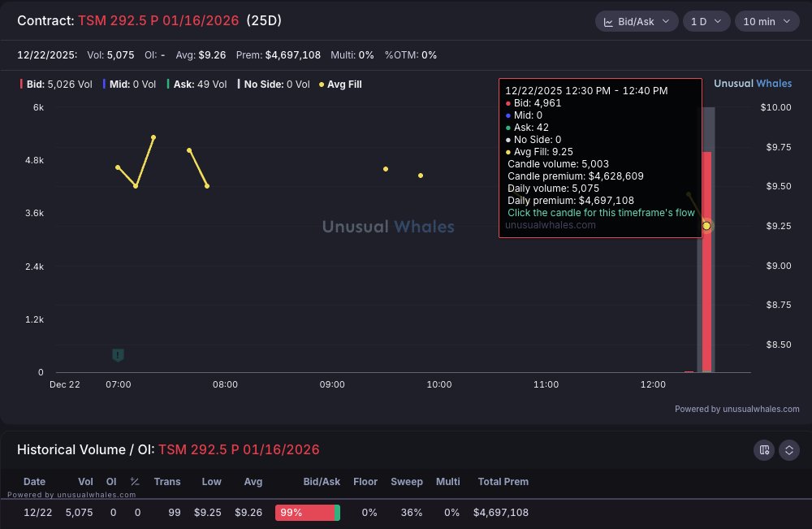Click the table columns settings icon
This screenshot has height=529, width=812.
[764, 449]
